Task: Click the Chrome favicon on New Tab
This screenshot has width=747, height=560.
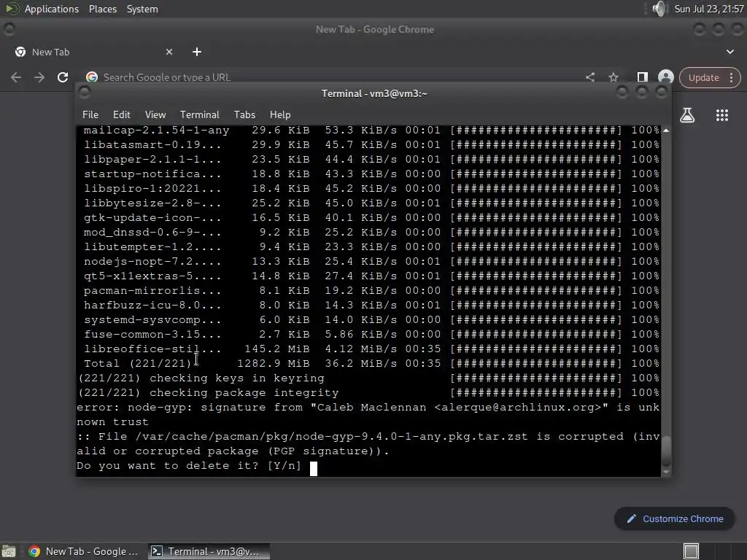Action: tap(20, 52)
